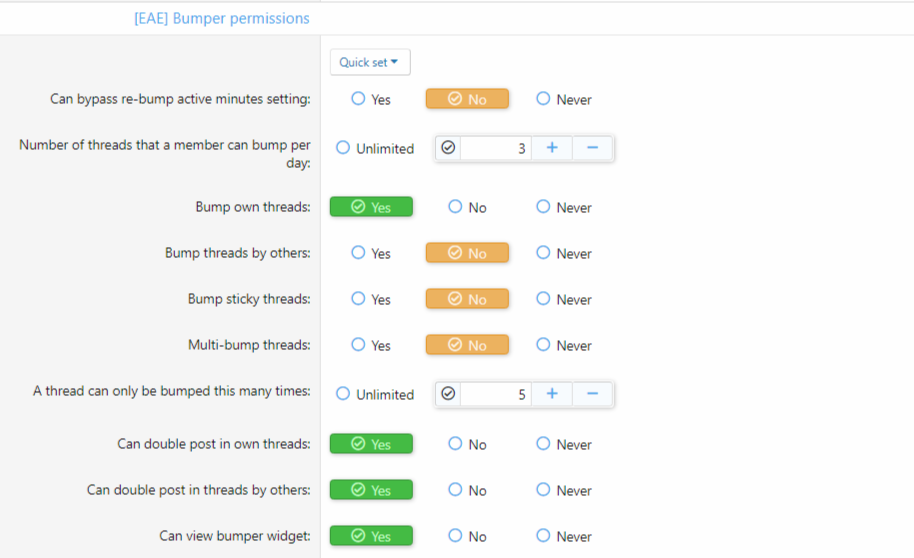914x558 pixels.
Task: Click the selected No for Bump sticky threads
Action: (467, 299)
